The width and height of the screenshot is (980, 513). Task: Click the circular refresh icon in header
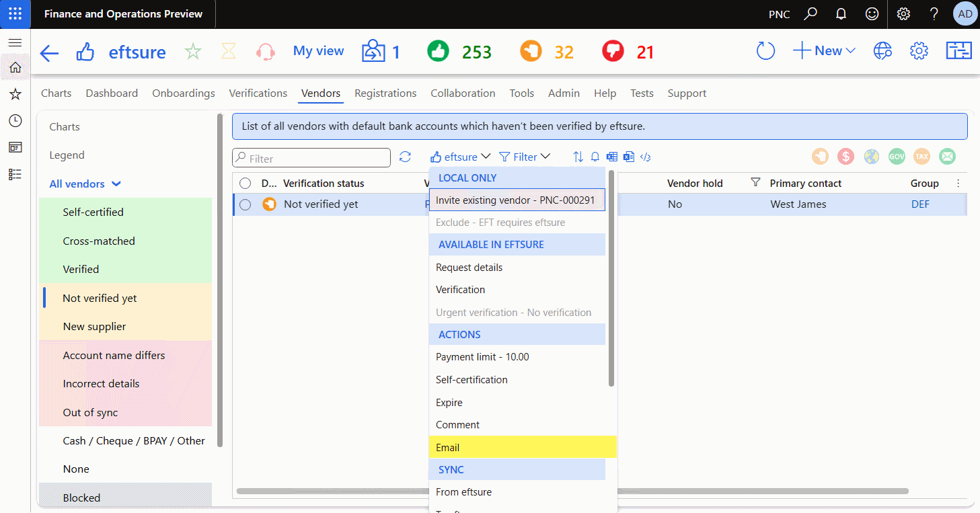[x=765, y=51]
